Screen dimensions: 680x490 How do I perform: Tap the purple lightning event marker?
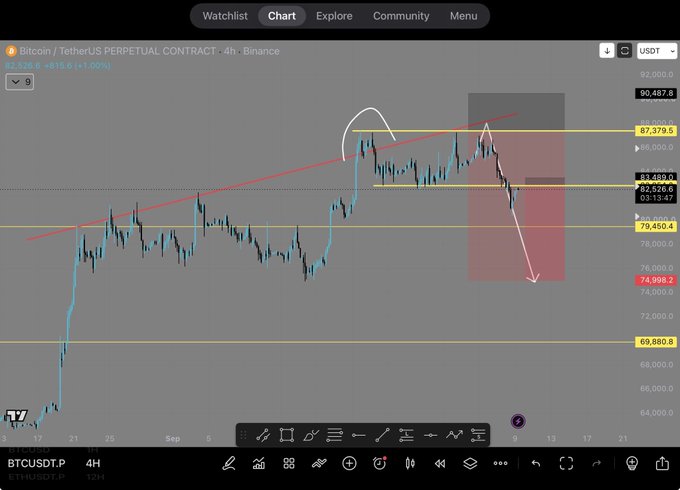tap(518, 421)
